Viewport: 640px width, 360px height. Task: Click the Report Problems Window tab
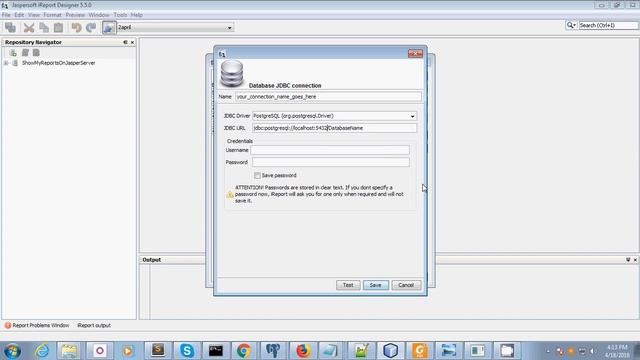click(x=37, y=325)
